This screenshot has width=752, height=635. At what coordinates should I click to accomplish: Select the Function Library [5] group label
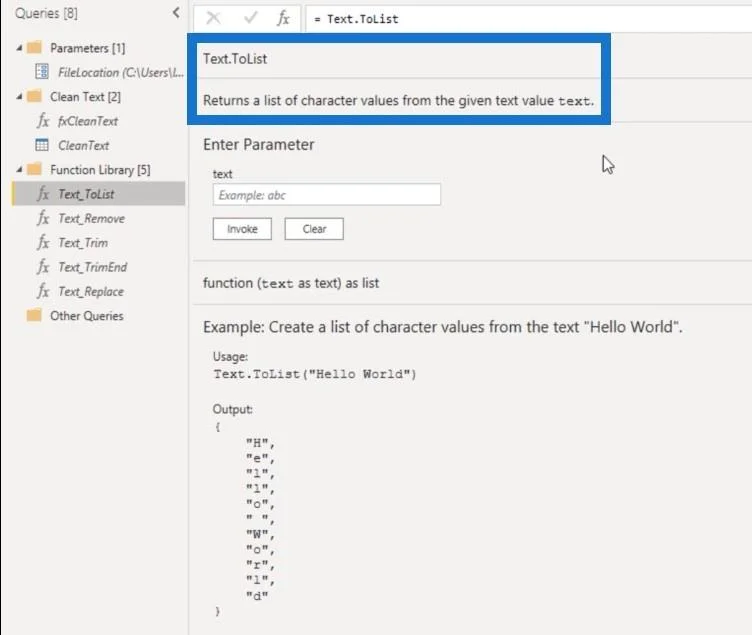[x=100, y=169]
